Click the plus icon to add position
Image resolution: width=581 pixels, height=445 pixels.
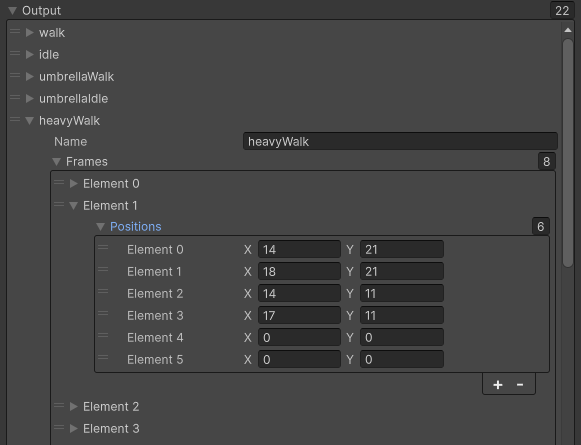[x=498, y=385]
